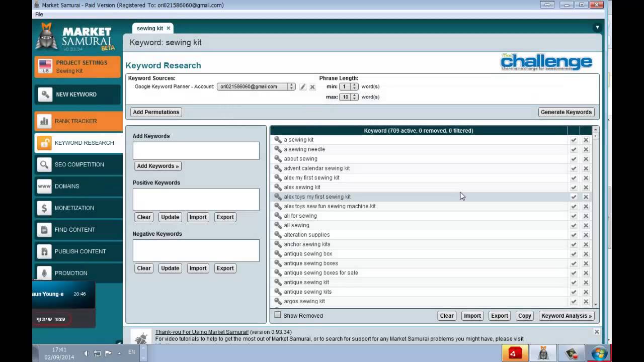Image resolution: width=644 pixels, height=362 pixels.
Task: Click the Add Keywords text field
Action: tap(196, 151)
